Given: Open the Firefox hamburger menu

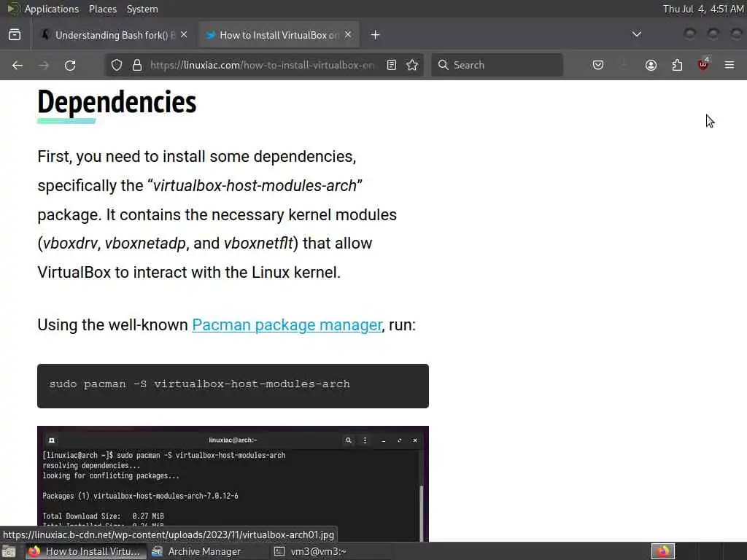Looking at the screenshot, I should (x=729, y=65).
